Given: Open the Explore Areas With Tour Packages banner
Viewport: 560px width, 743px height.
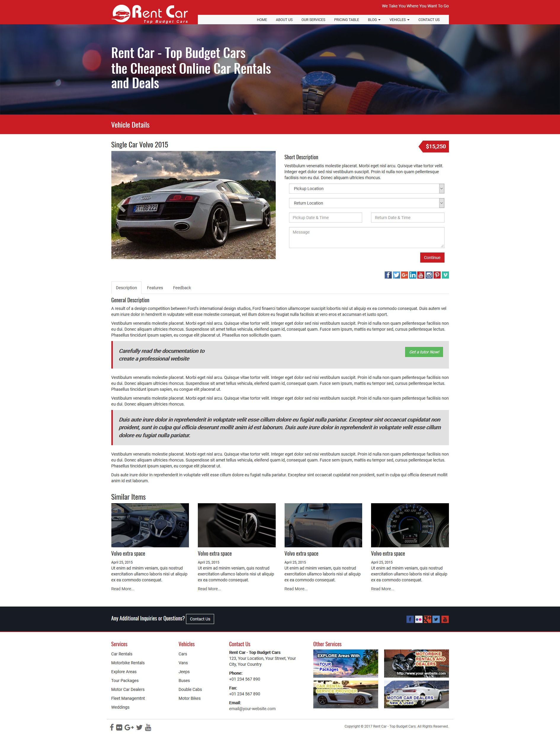Looking at the screenshot, I should tap(346, 663).
